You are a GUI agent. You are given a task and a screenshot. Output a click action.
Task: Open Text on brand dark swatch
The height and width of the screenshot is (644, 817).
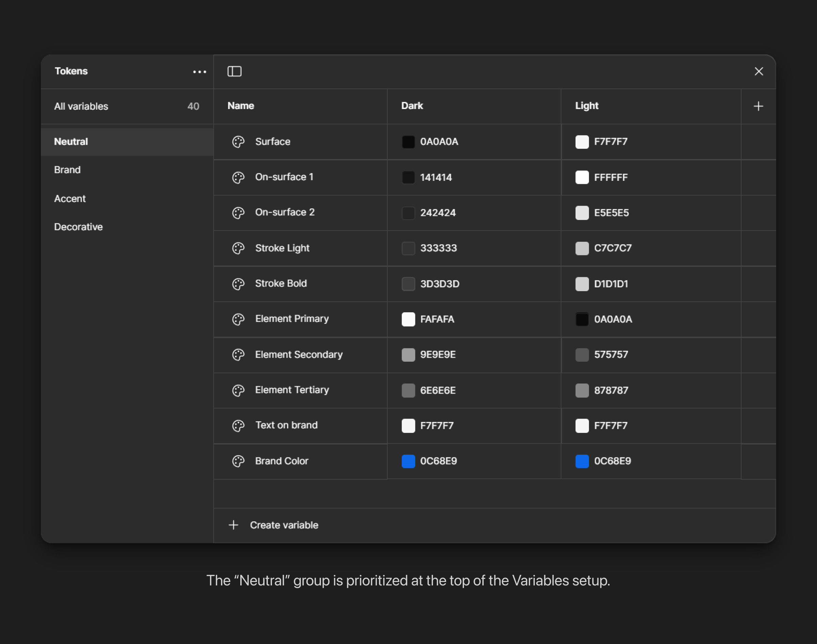[x=408, y=425]
